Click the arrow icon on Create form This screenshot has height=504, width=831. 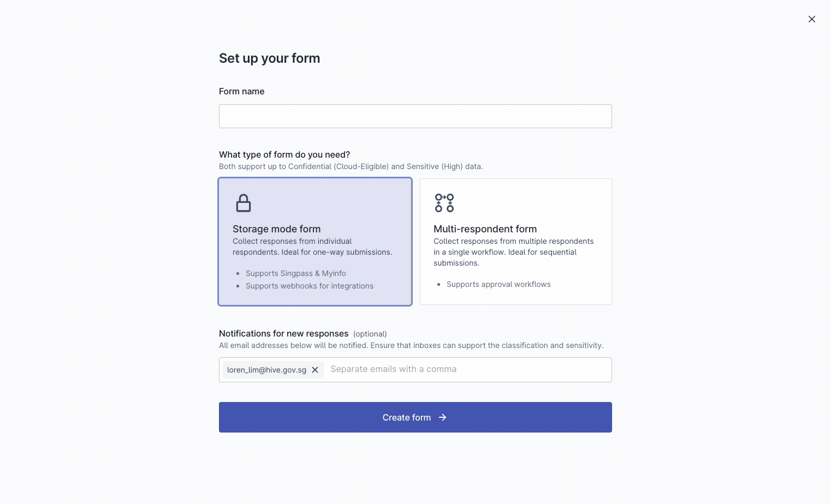(x=443, y=417)
